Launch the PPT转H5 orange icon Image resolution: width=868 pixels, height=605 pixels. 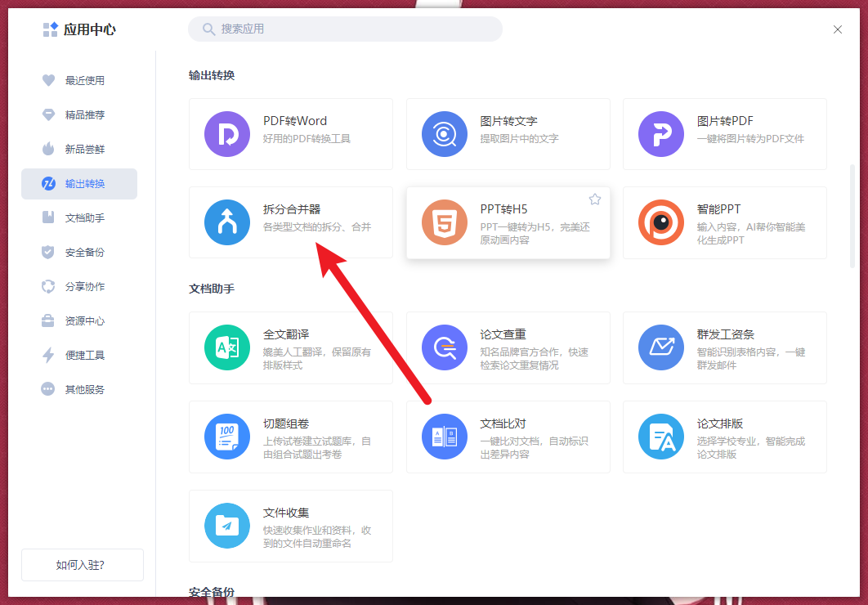click(x=444, y=222)
